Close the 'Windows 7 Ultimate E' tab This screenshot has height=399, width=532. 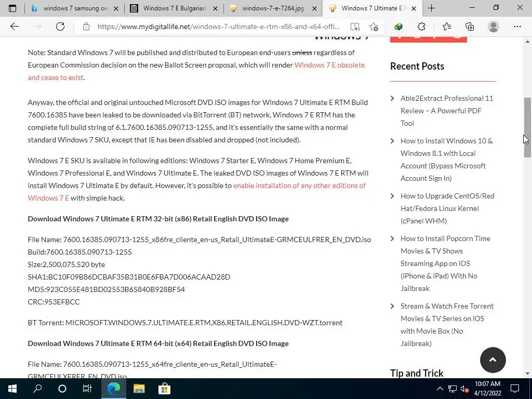coord(414,8)
